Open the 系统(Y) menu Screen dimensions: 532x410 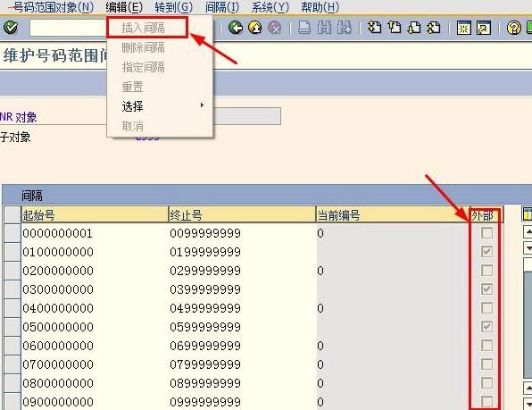(270, 7)
